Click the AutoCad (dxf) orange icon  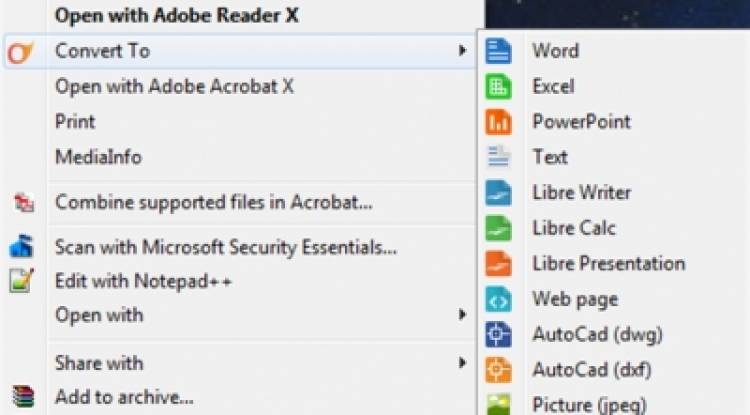point(498,370)
